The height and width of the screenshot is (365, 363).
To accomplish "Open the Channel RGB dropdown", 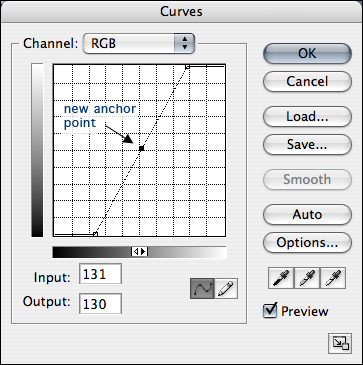I will tap(138, 43).
